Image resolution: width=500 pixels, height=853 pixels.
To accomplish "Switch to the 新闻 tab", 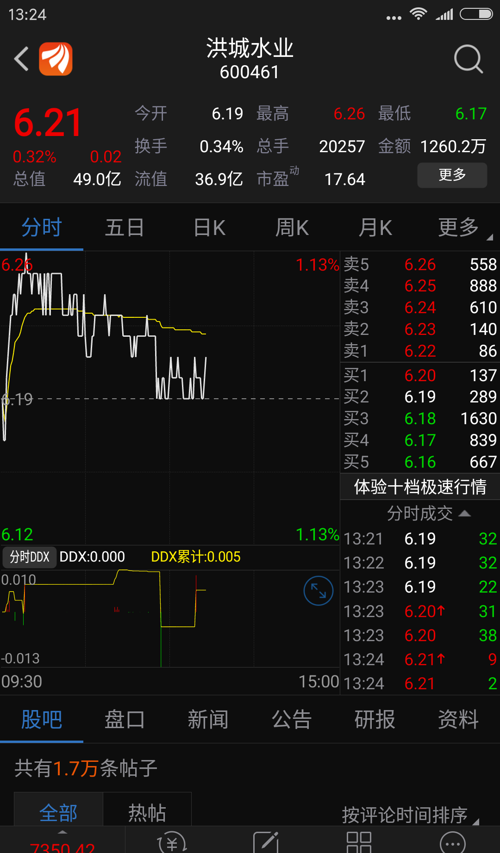I will pyautogui.click(x=208, y=720).
